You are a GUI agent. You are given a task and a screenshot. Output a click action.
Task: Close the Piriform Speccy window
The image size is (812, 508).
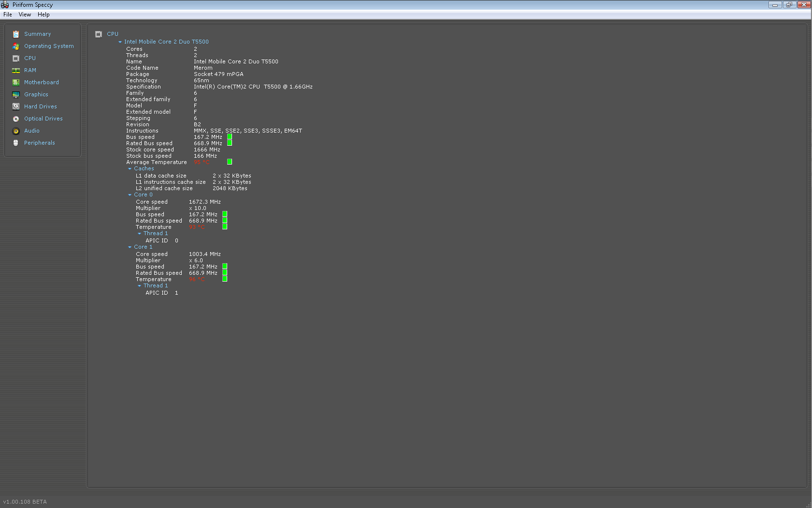tap(803, 5)
